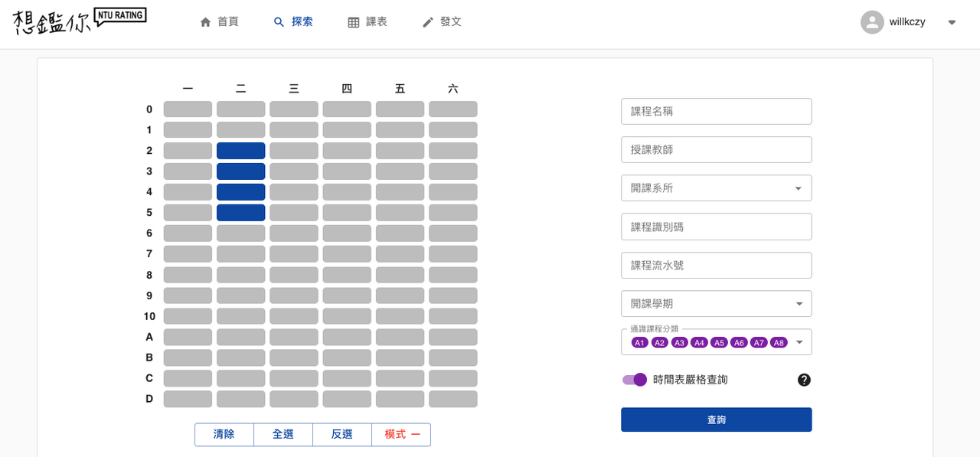The image size is (980, 457).
Task: Deselect Tuesday period 2 time slot
Action: (241, 151)
